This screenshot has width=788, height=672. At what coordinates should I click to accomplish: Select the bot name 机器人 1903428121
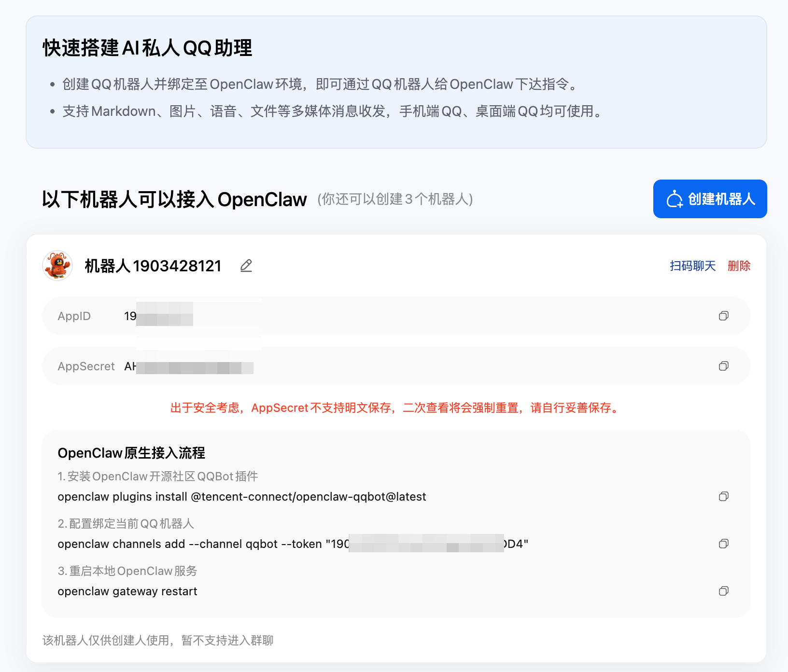coord(153,266)
